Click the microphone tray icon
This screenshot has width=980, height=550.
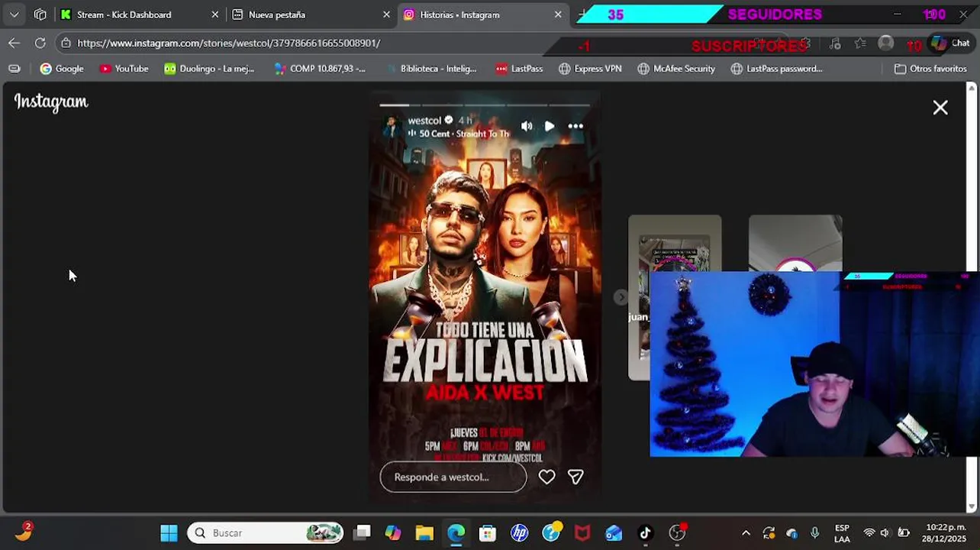814,533
